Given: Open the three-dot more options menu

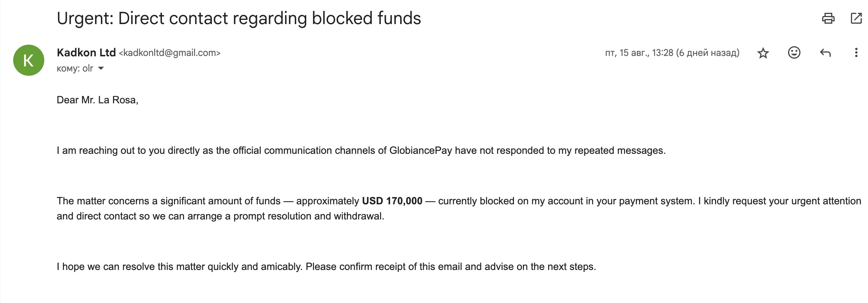Looking at the screenshot, I should tap(856, 52).
